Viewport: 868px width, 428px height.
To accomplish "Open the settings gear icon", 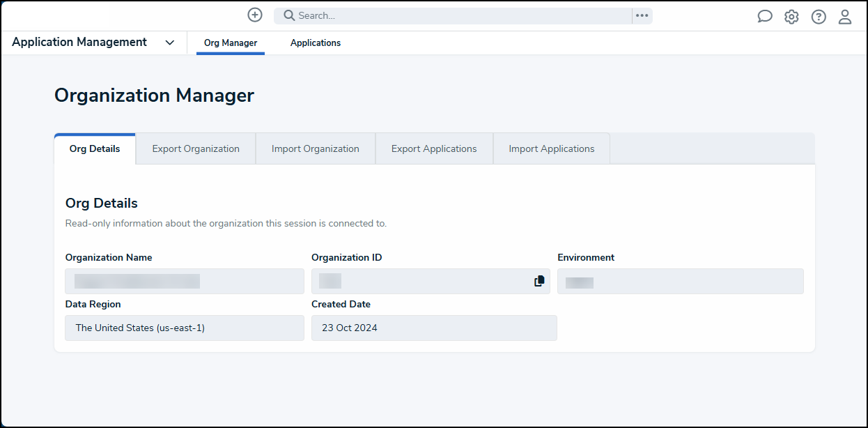I will pyautogui.click(x=791, y=17).
